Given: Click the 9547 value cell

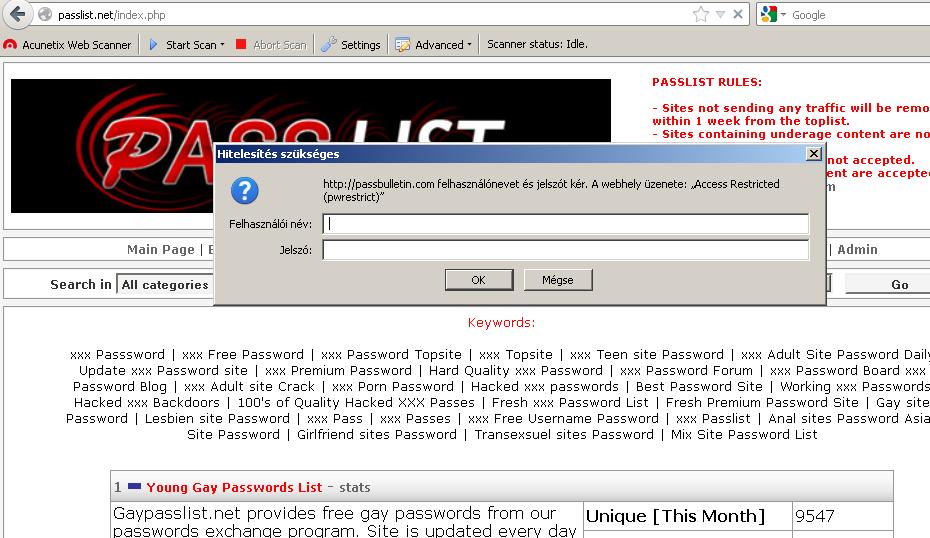Looking at the screenshot, I should [843, 516].
